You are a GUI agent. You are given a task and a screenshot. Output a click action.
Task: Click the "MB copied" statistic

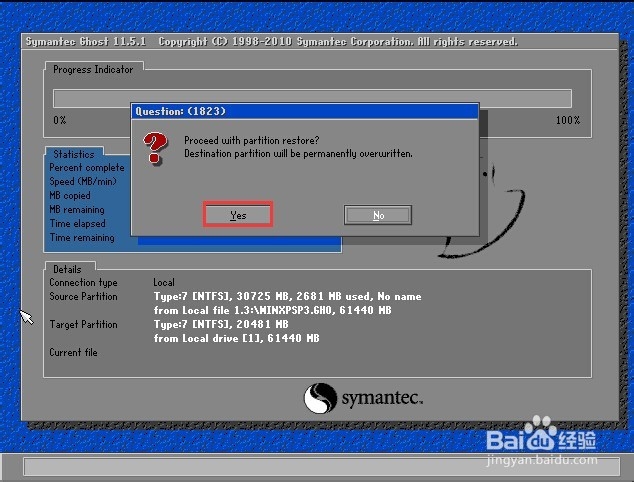click(x=70, y=195)
